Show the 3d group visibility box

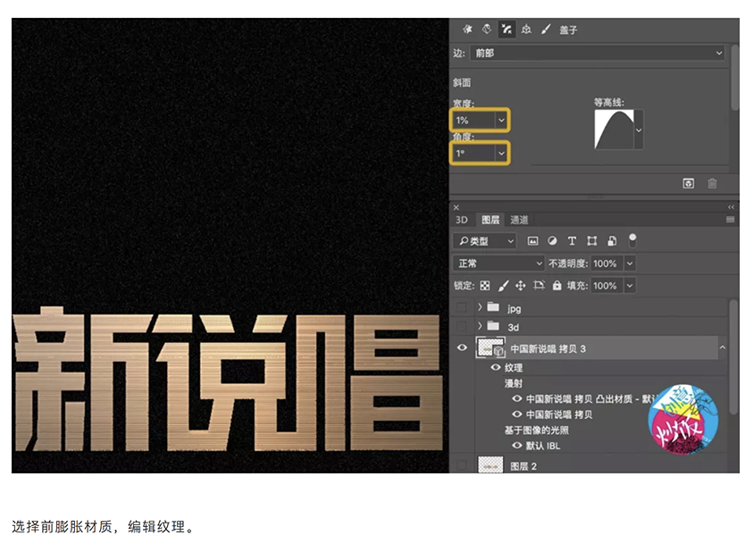tap(461, 326)
